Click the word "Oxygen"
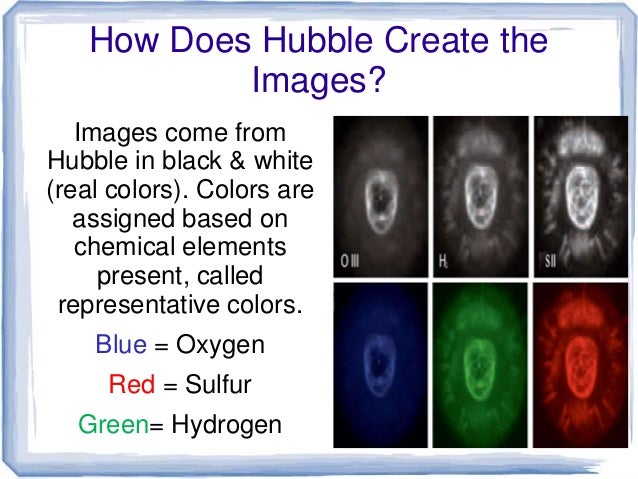The width and height of the screenshot is (638, 479). [x=220, y=346]
